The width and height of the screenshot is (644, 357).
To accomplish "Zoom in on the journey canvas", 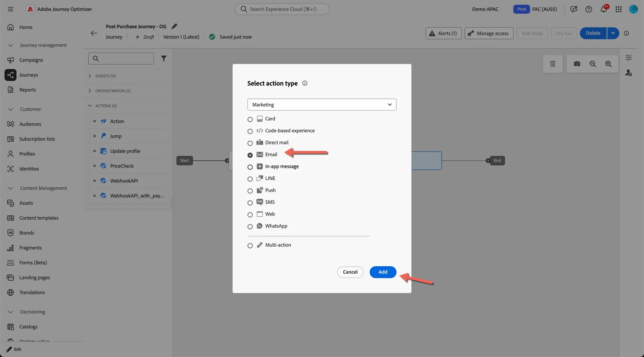I will 608,64.
